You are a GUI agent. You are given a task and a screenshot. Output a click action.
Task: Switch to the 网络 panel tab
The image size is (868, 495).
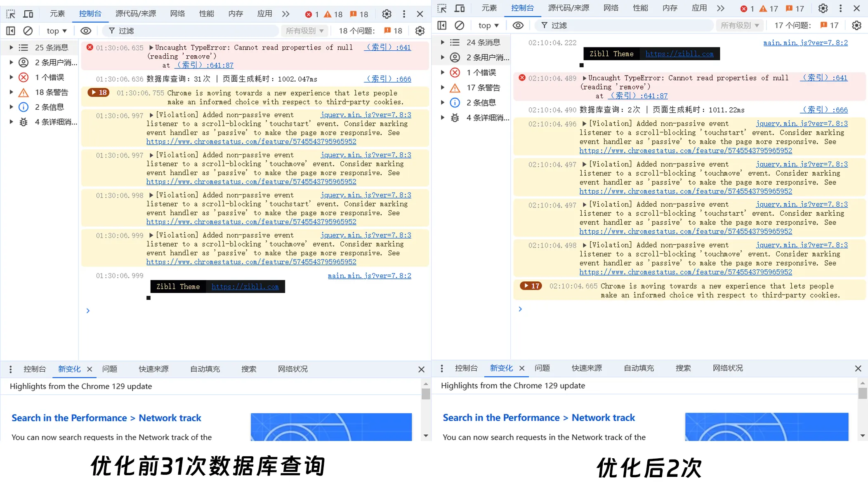177,13
